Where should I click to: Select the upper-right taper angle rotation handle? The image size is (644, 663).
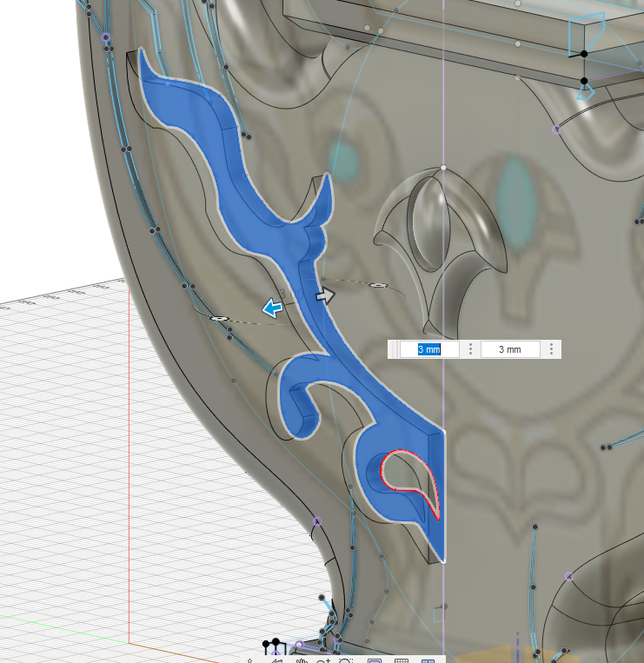(x=377, y=286)
